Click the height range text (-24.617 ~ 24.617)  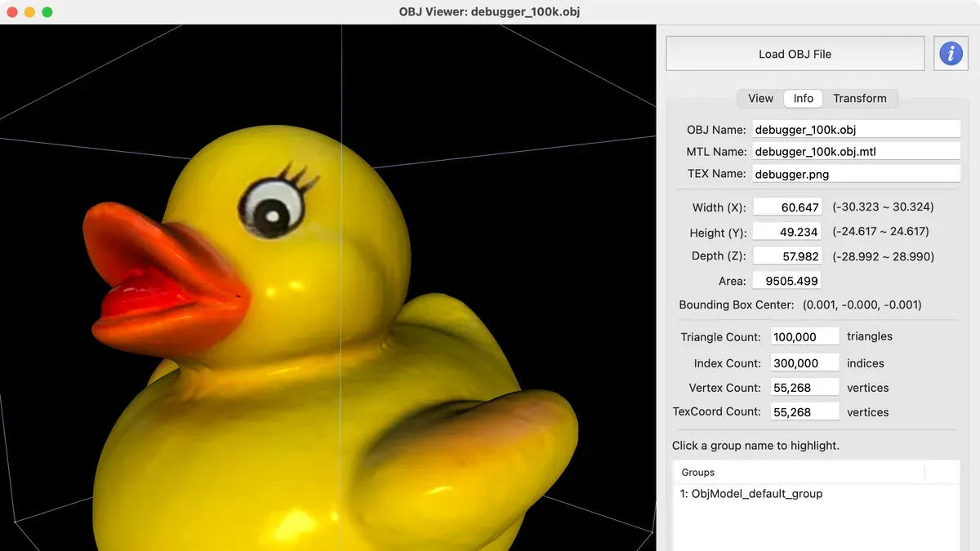[x=880, y=232]
